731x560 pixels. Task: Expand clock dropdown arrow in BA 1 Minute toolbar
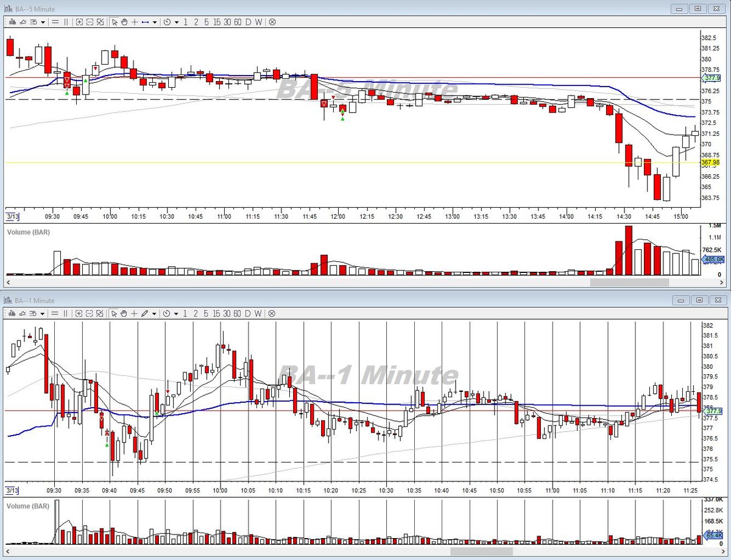[x=176, y=314]
